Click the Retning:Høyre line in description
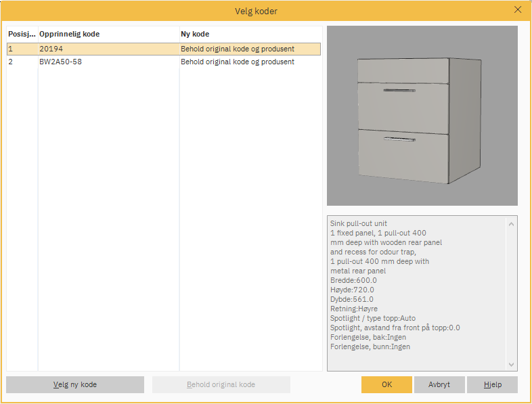 (353, 309)
